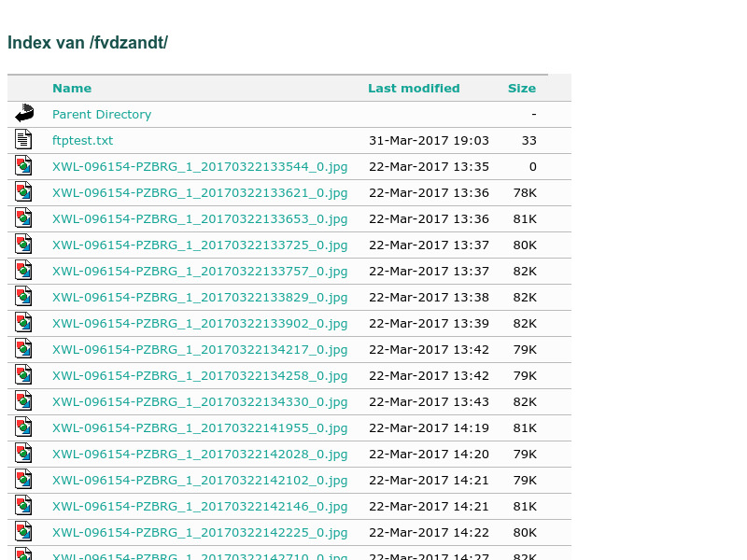Sort the listing by Size
Screen dimensions: 747x560
[x=522, y=88]
